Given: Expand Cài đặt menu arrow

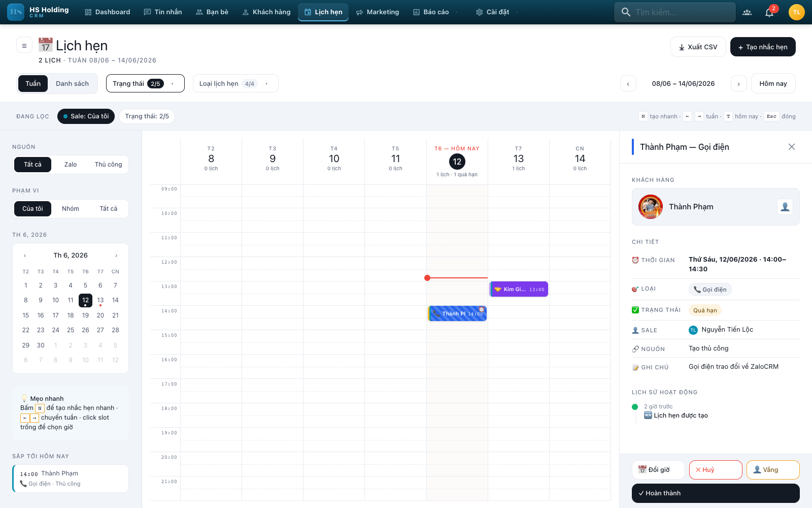Looking at the screenshot, I should click(517, 12).
